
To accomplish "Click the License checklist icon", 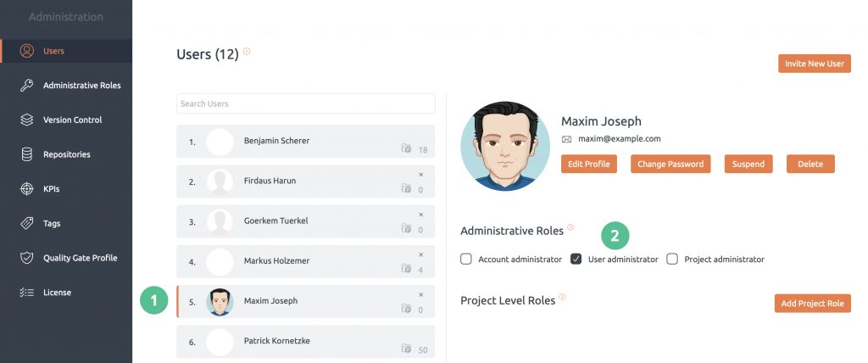I will [x=26, y=293].
